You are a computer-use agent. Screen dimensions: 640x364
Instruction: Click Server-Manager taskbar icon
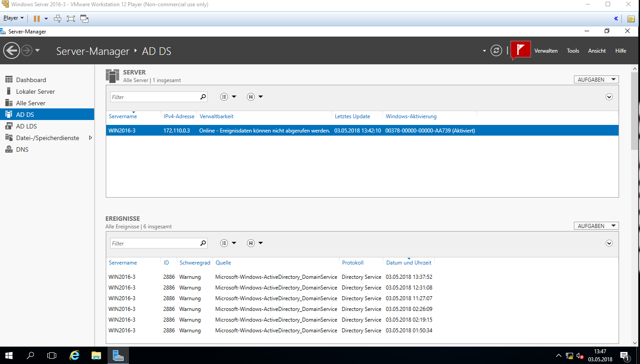[118, 356]
